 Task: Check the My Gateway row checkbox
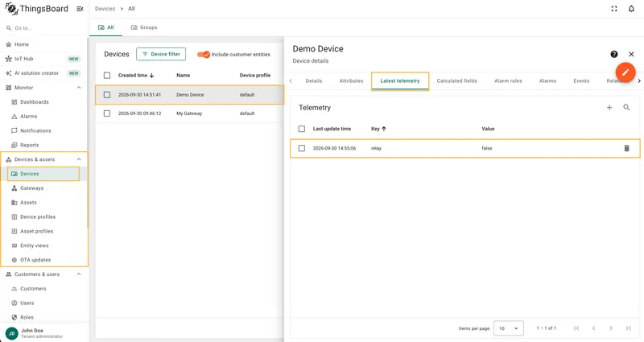(x=107, y=113)
